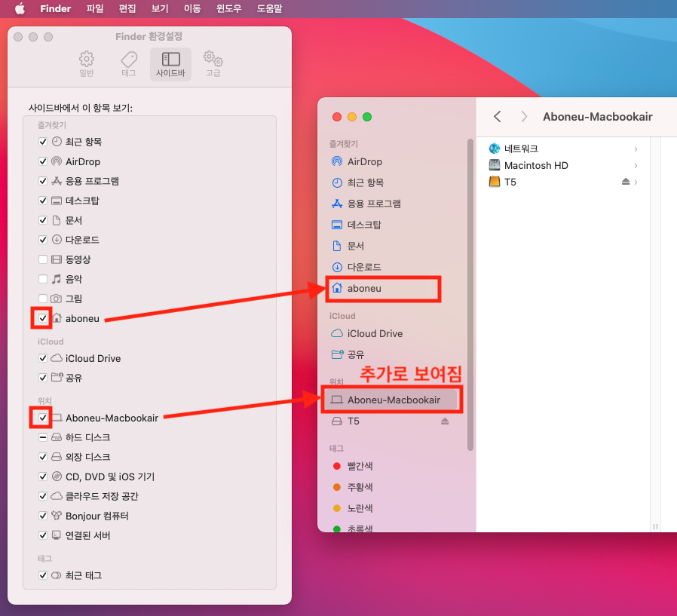Toggle the 응용 프로그램 checkbox

(43, 181)
